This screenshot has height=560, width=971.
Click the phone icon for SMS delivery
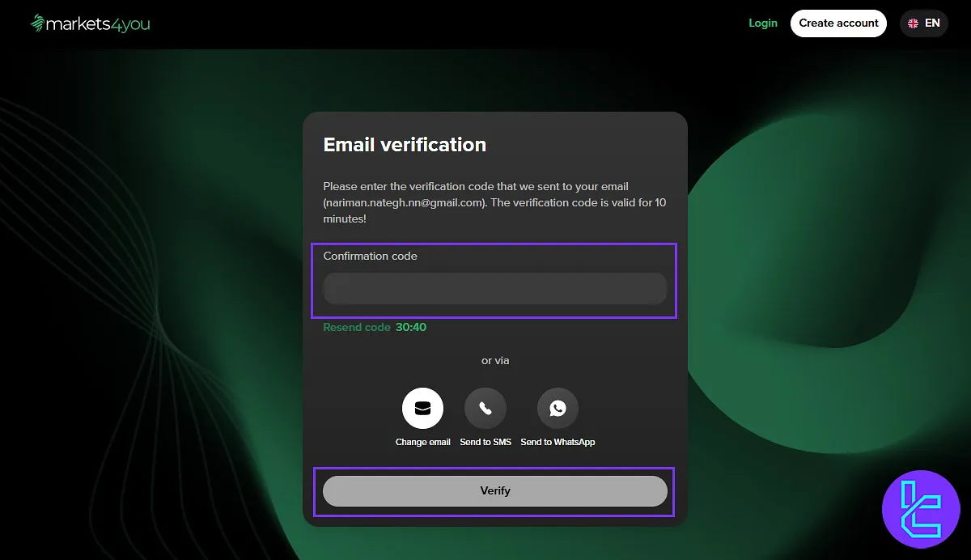pos(485,408)
